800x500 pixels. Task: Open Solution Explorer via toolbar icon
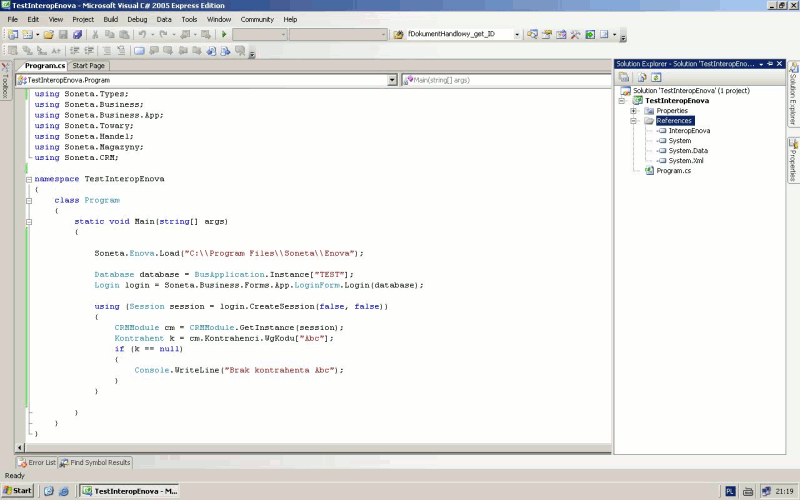point(532,34)
